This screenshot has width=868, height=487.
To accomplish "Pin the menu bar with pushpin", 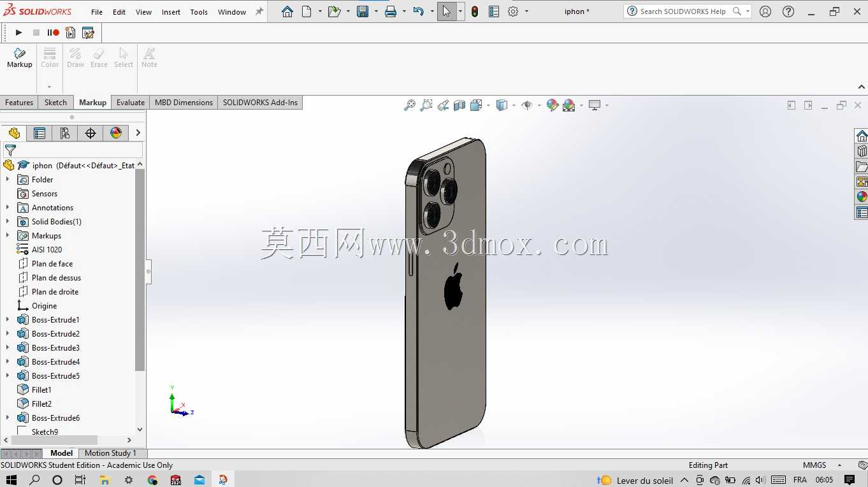I will [259, 11].
